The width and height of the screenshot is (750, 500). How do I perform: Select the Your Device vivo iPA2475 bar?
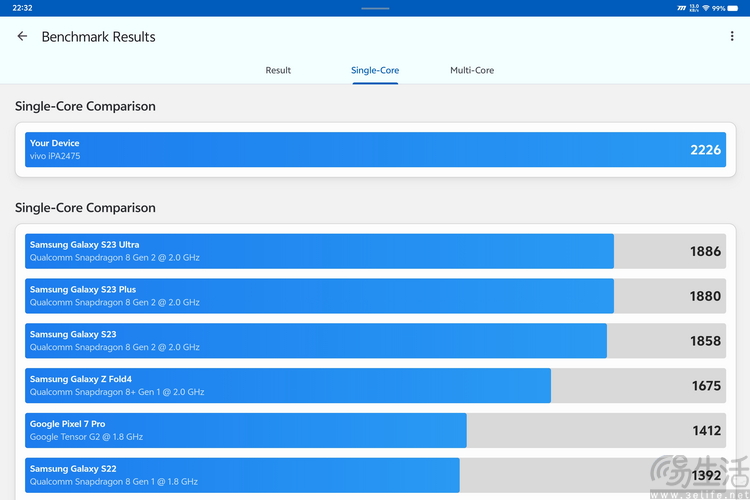point(375,150)
